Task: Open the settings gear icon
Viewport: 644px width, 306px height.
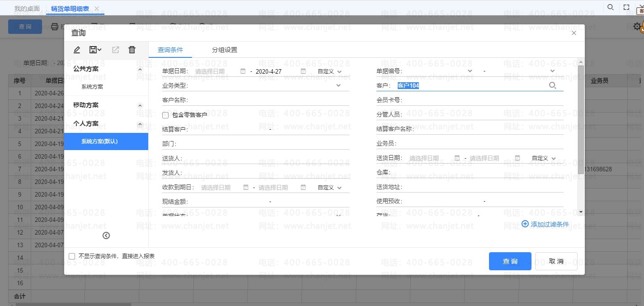Action: point(637,27)
